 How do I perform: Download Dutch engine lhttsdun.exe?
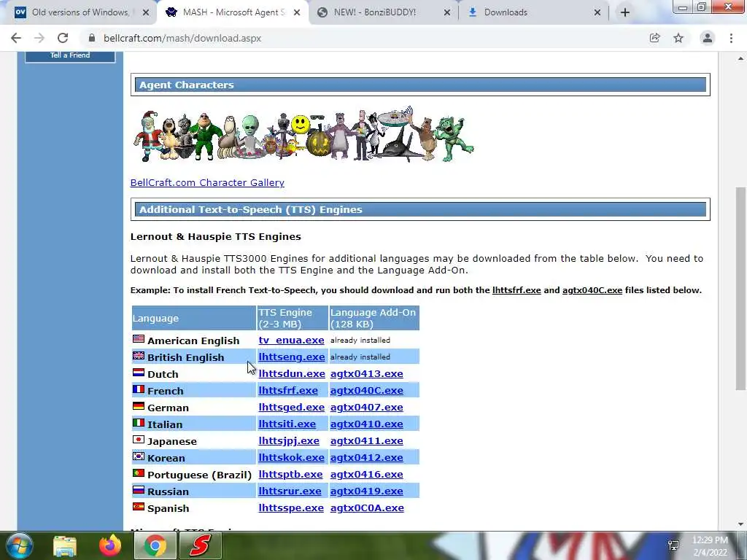(x=292, y=374)
